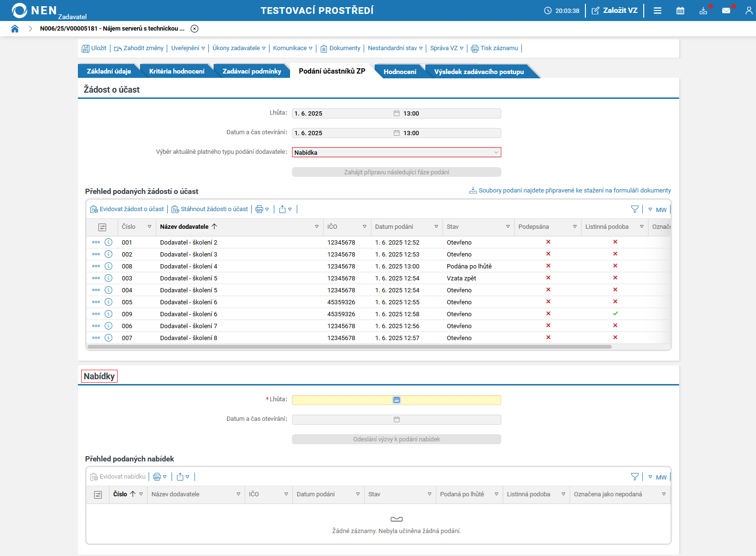Close the N006/25/V00005181 breadcrumb tab
The width and height of the screenshot is (756, 556).
click(x=194, y=29)
